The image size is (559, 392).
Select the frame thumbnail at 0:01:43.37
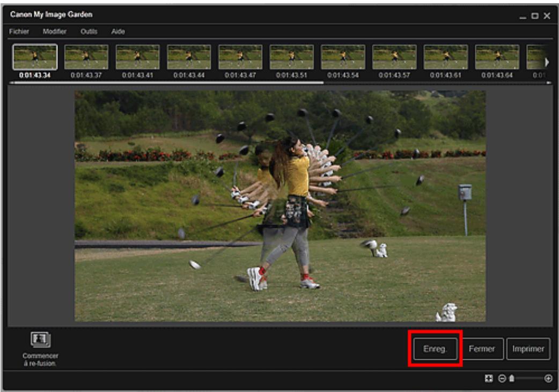pyautogui.click(x=86, y=57)
